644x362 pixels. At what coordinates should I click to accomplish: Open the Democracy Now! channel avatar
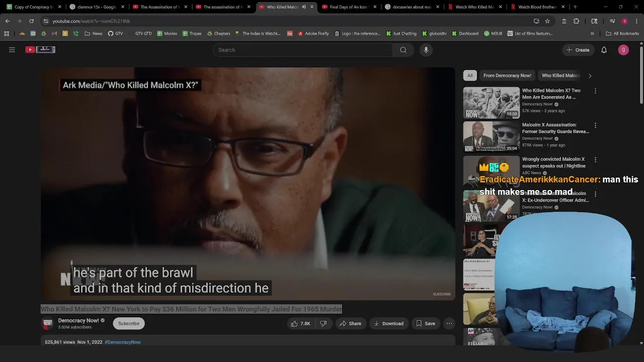click(x=48, y=323)
